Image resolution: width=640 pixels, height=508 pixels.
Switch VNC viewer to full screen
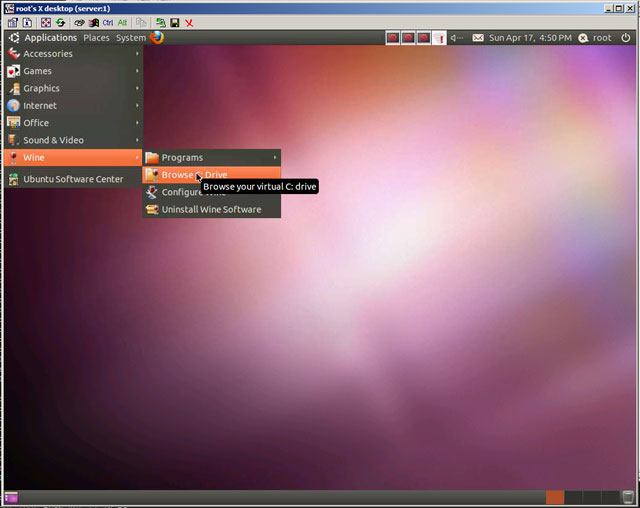pos(46,23)
